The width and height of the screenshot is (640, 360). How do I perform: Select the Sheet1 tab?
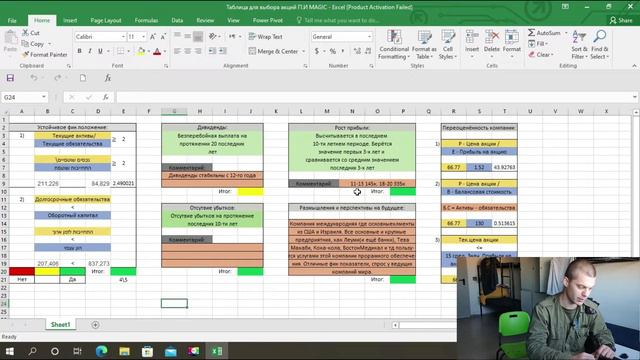(60, 325)
